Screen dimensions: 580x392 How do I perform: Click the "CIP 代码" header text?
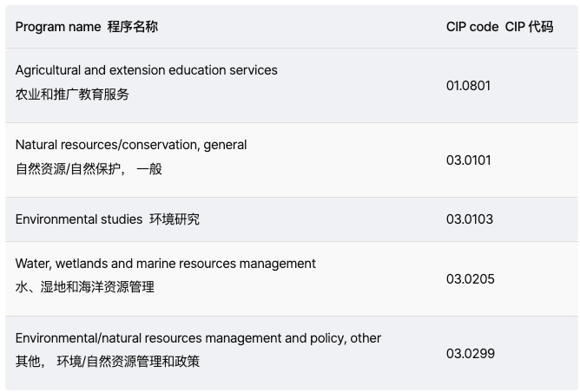point(529,27)
